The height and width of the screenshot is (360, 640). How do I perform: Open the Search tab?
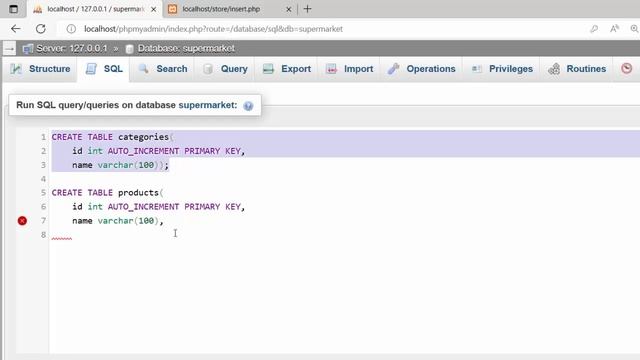(162, 69)
